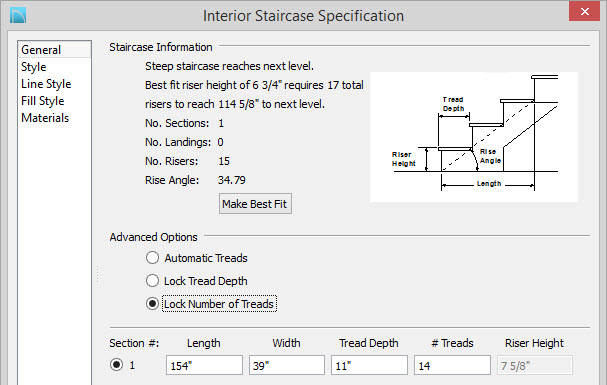Click the Rise Angle value 34.79
The height and width of the screenshot is (385, 607).
click(231, 180)
